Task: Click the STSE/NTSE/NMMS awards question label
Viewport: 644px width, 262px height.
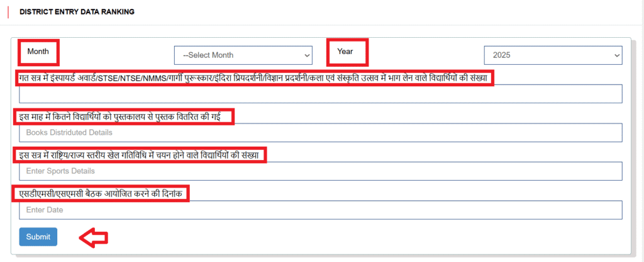Action: coord(253,78)
